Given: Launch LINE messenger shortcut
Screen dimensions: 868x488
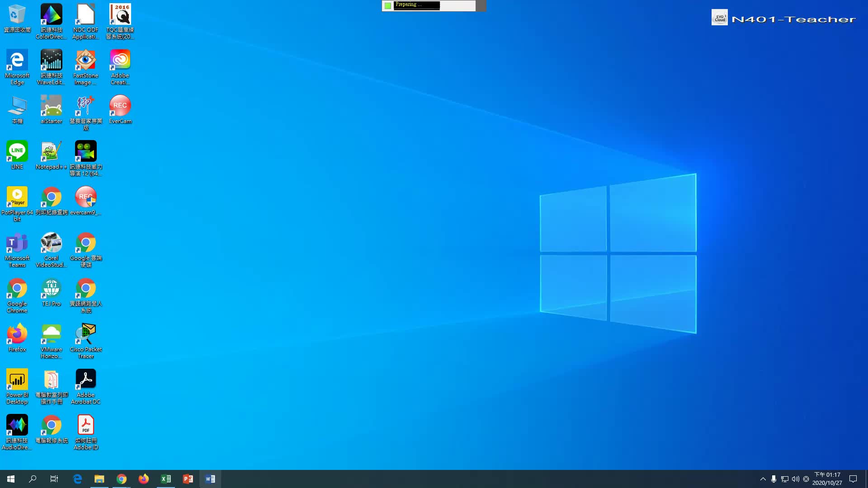Looking at the screenshot, I should click(x=17, y=155).
